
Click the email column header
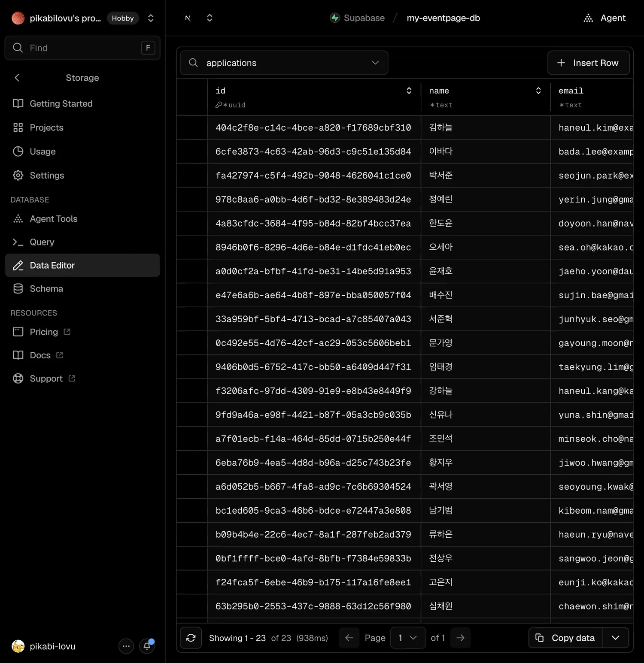pyautogui.click(x=592, y=97)
